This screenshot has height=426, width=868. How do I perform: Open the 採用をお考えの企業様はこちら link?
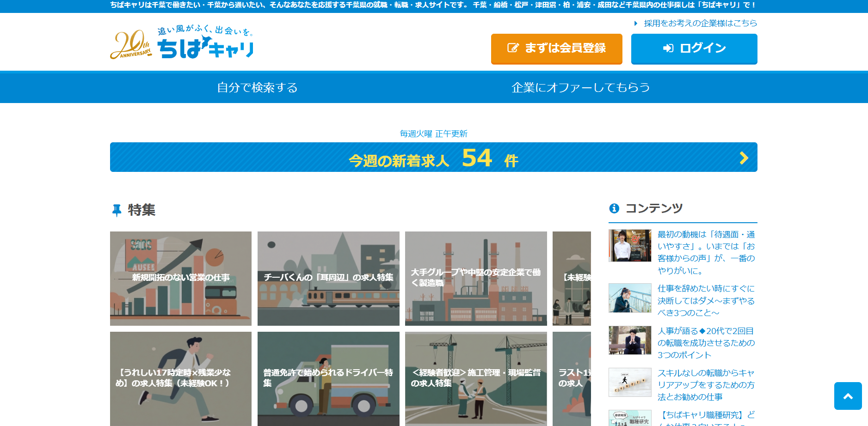click(700, 23)
